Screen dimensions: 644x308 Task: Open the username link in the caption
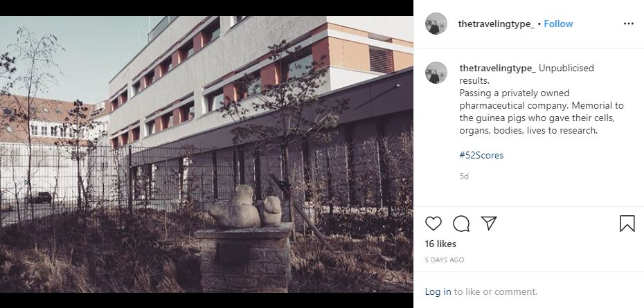(x=497, y=68)
